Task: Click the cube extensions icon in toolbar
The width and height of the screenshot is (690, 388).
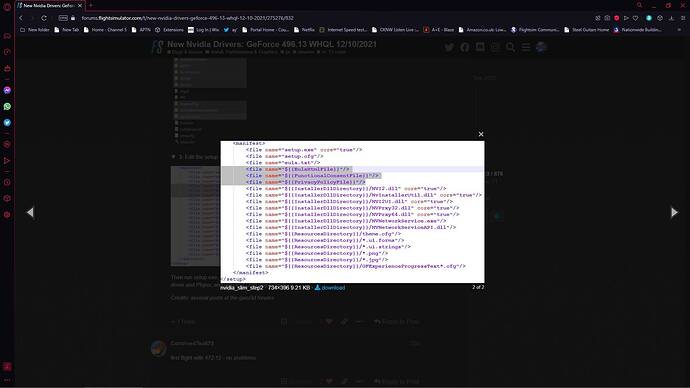Action: click(660, 18)
